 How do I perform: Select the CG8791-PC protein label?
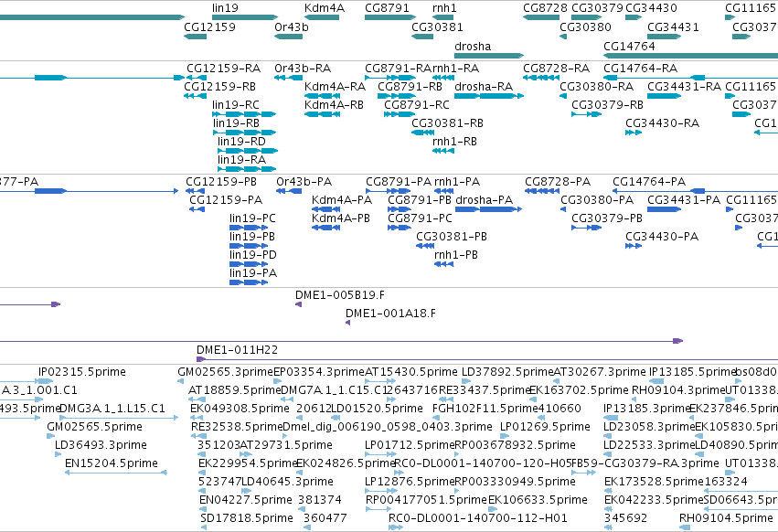point(420,218)
